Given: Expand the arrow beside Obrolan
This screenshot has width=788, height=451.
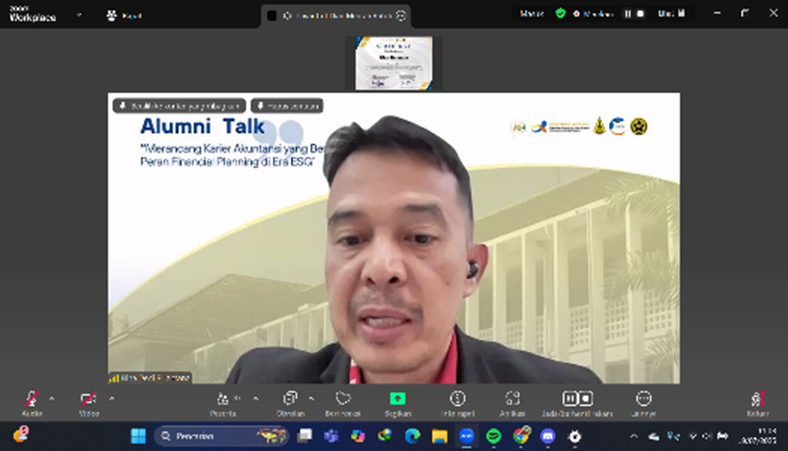Looking at the screenshot, I should [312, 399].
